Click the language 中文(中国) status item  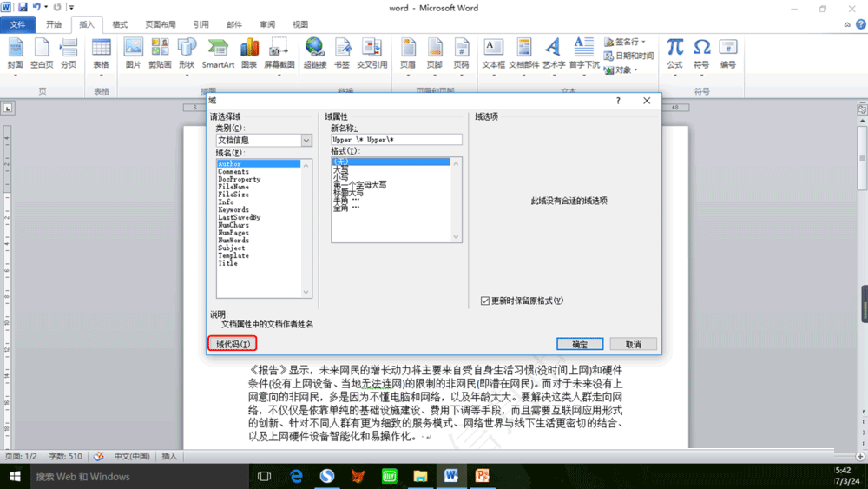(132, 456)
